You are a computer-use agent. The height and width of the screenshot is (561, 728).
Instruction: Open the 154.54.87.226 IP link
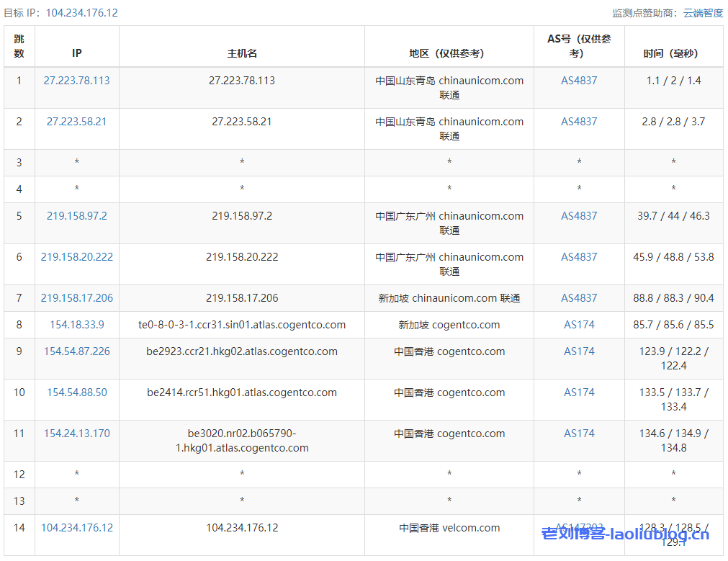coord(77,351)
